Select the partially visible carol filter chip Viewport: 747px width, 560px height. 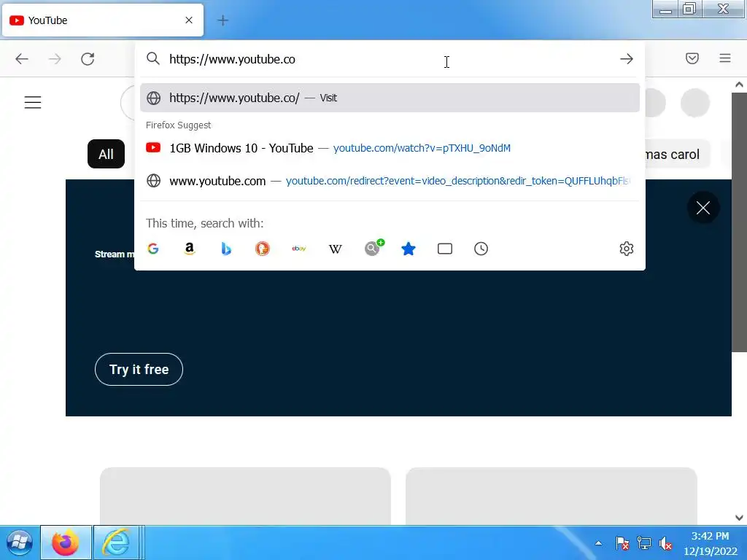(x=677, y=155)
